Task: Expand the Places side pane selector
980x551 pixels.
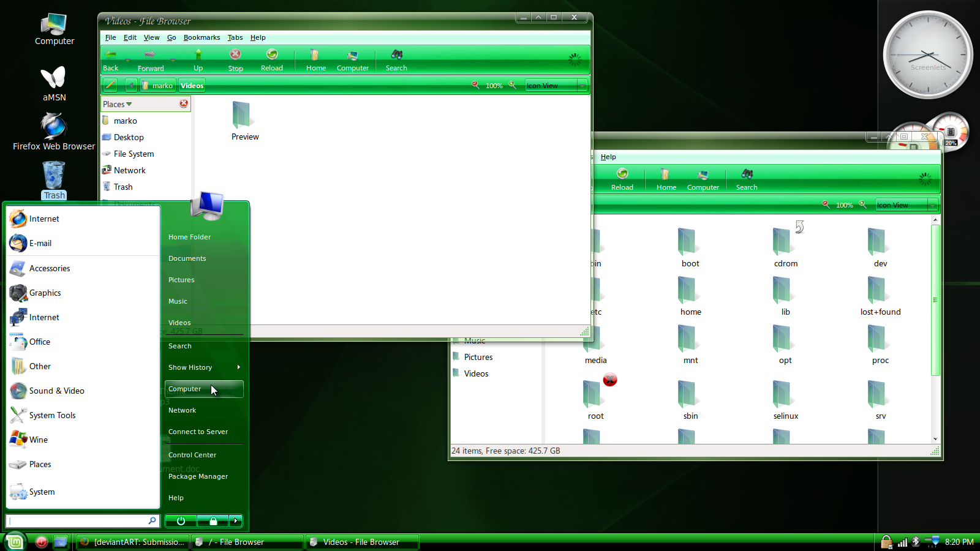Action: click(118, 104)
